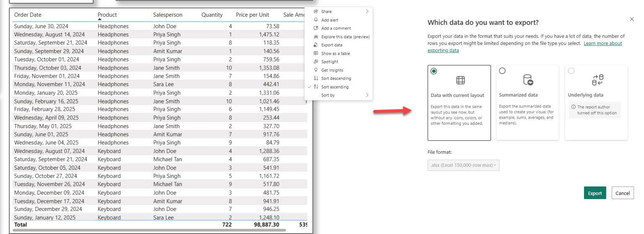Select Data with current layout radio button
The width and height of the screenshot is (644, 234).
point(434,71)
